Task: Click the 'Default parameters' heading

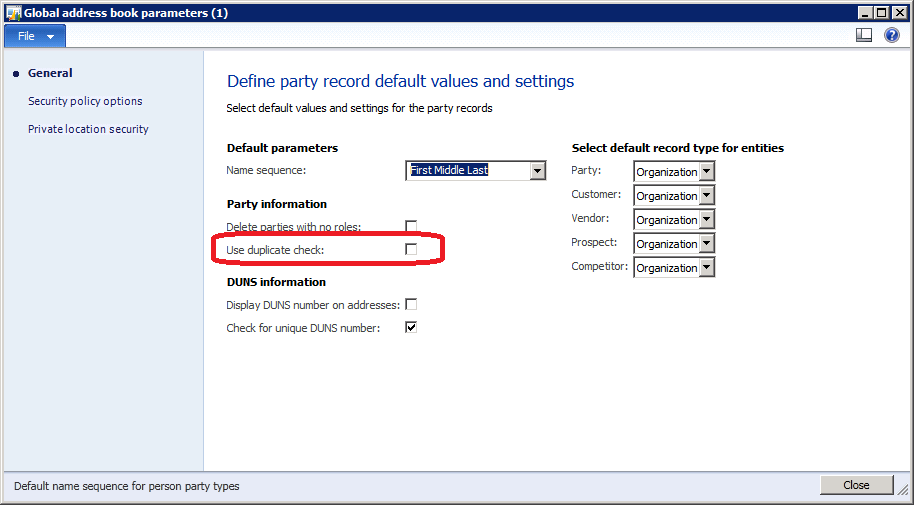Action: tap(282, 148)
